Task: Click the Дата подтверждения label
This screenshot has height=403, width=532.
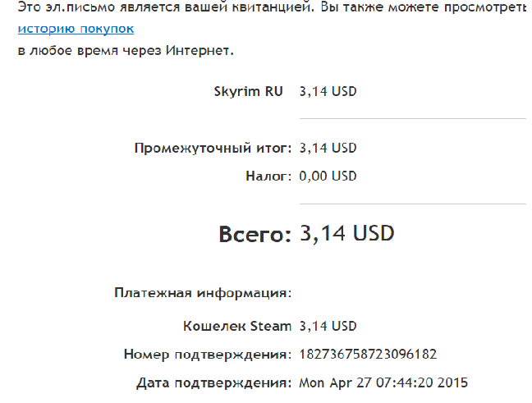Action: [x=213, y=383]
